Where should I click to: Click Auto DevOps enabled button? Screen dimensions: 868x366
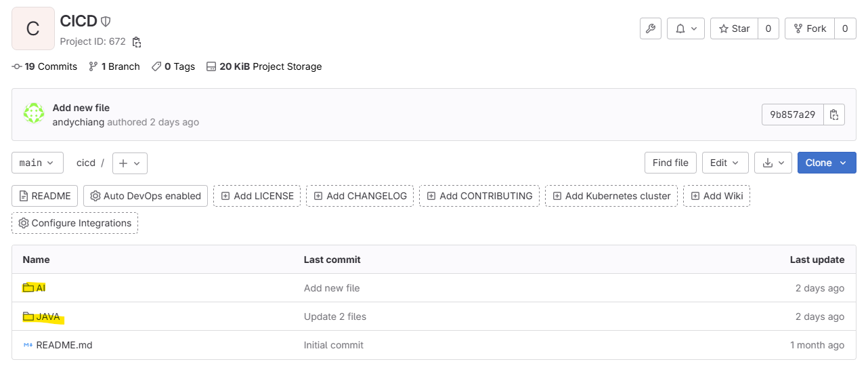pos(146,196)
